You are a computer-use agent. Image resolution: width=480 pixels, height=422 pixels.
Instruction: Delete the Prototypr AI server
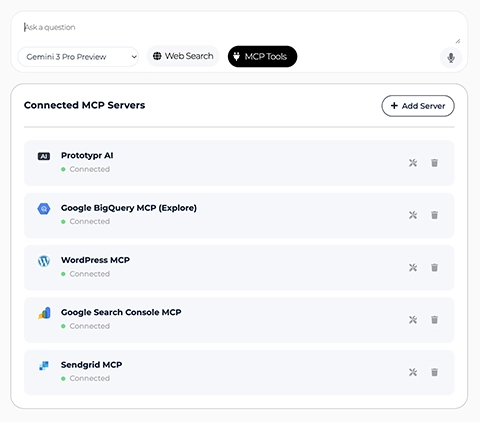[x=434, y=163]
